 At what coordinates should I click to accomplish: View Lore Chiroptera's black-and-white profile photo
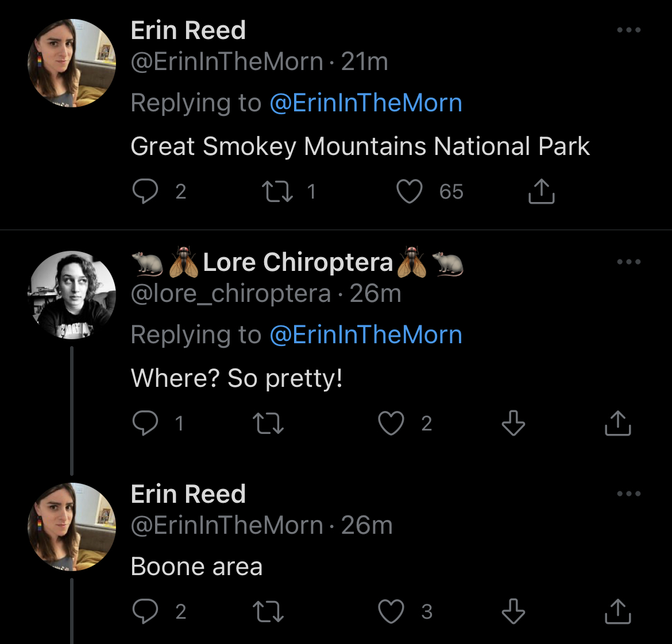pos(72,295)
